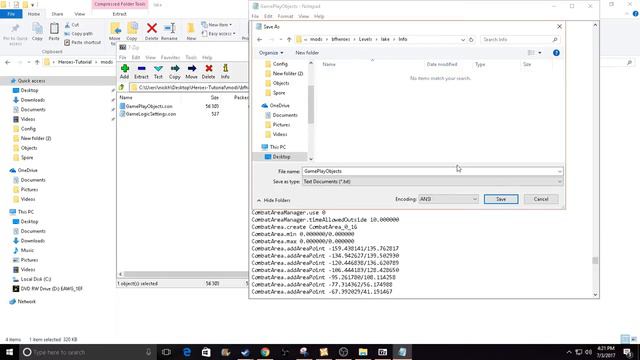Viewport: 640px width, 360px height.
Task: Click Windows taskbar search box
Action: click(88, 352)
